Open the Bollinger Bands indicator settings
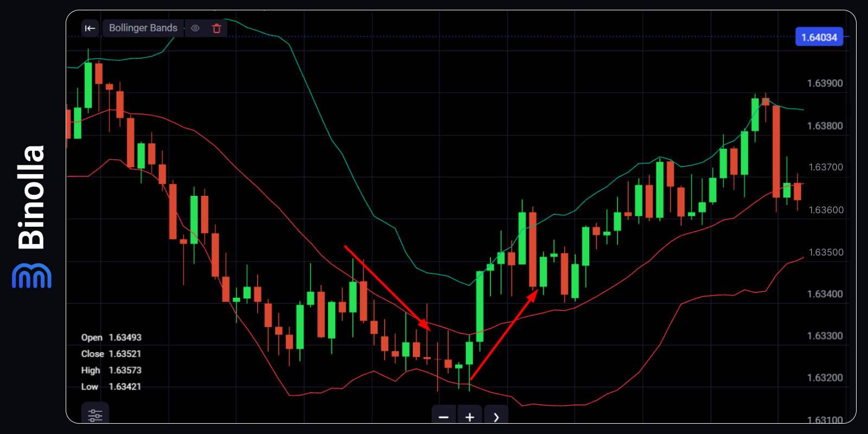Viewport: 868px width, 434px height. tap(143, 28)
